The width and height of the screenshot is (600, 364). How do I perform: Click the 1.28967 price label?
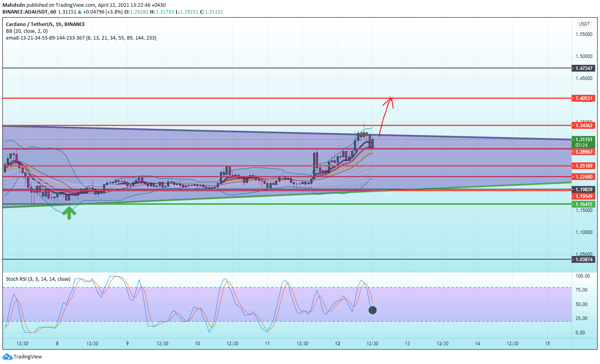[x=584, y=152]
